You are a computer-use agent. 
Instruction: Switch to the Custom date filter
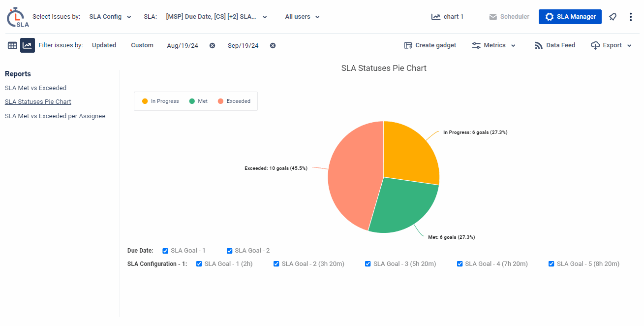click(142, 45)
